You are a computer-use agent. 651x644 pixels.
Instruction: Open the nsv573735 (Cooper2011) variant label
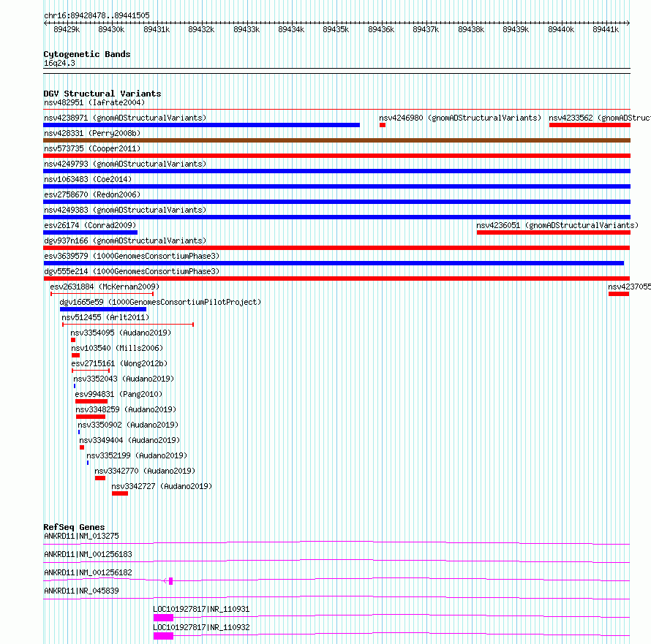pyautogui.click(x=92, y=148)
